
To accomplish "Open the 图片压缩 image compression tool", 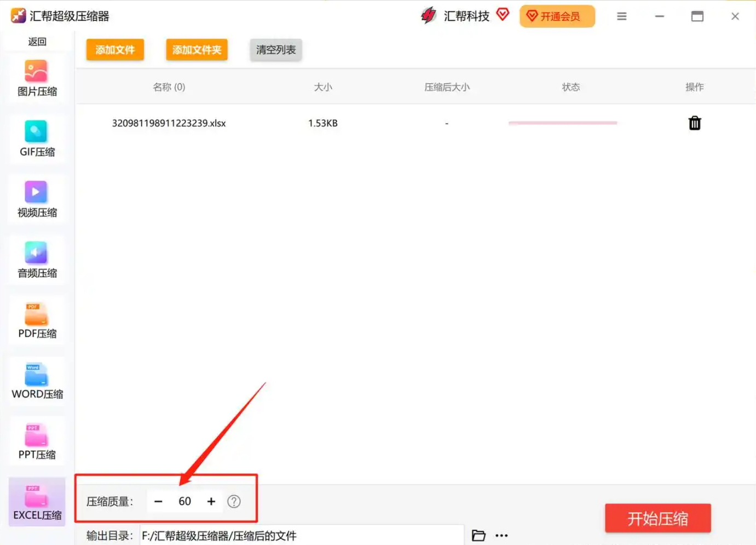I will tap(37, 78).
